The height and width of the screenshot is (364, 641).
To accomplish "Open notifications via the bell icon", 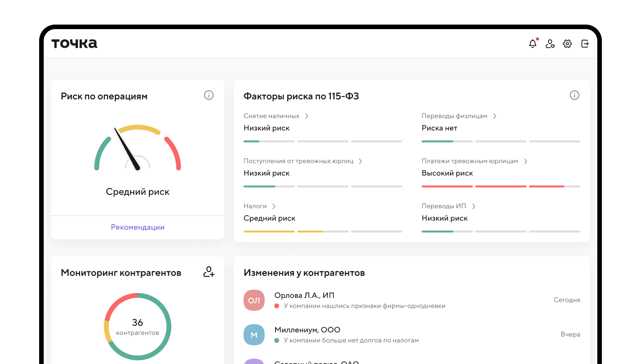I will tap(533, 44).
